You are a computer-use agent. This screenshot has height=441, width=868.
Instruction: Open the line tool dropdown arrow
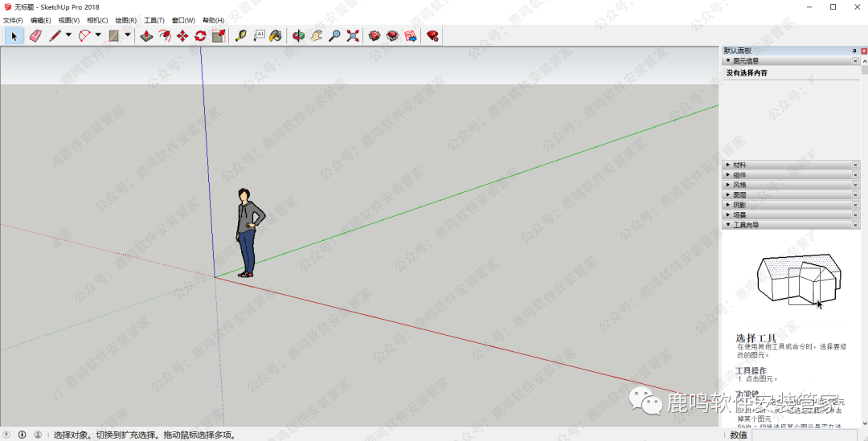tap(68, 35)
